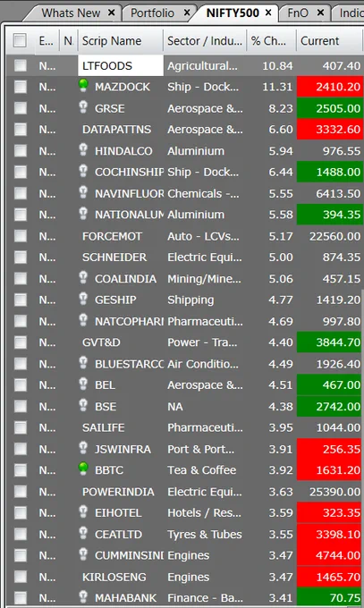Select the LTFOODS scrip name cell
This screenshot has width=364, height=608.
coord(121,65)
